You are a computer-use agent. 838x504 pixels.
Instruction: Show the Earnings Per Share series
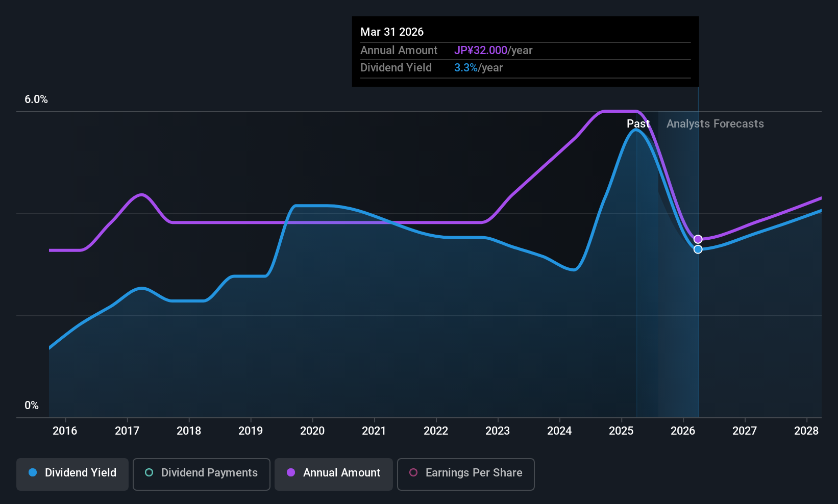pos(466,474)
